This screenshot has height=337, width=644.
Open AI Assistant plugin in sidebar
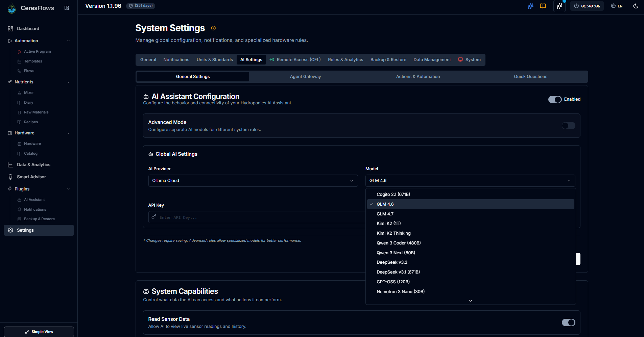point(34,200)
